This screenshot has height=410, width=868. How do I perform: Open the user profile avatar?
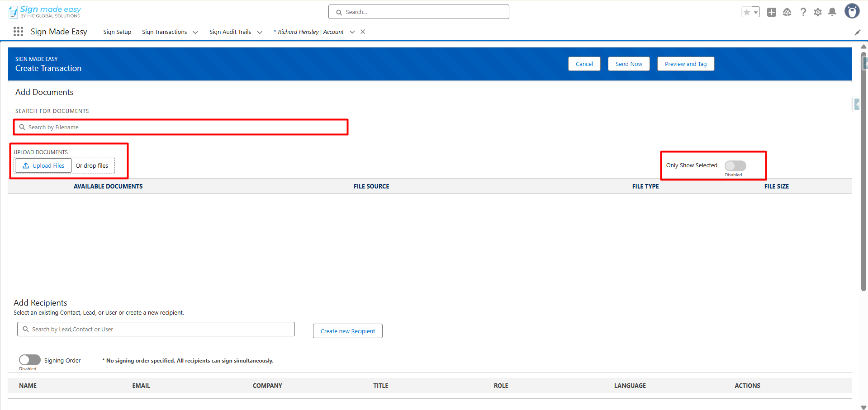click(x=852, y=11)
